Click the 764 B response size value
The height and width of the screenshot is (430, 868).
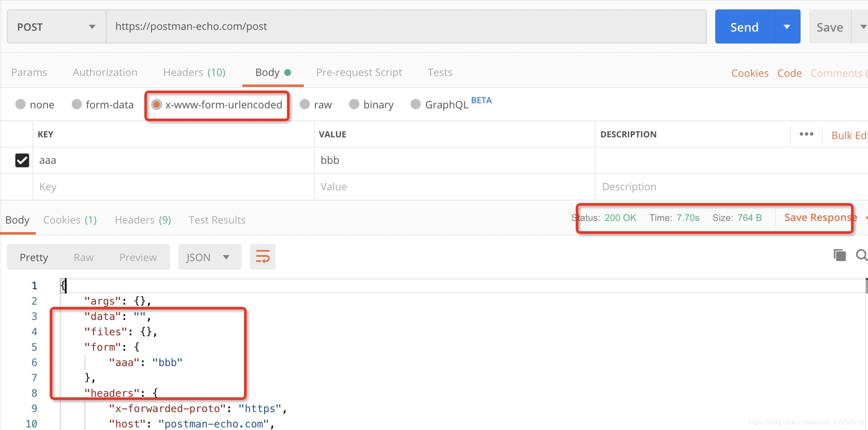(x=749, y=218)
